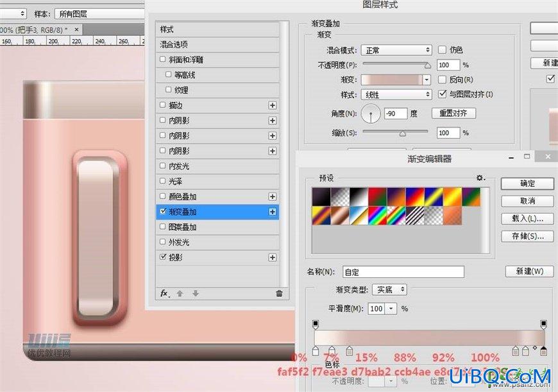Enable the 纹理 checkbox
Image resolution: width=558 pixels, height=392 pixels.
click(168, 90)
